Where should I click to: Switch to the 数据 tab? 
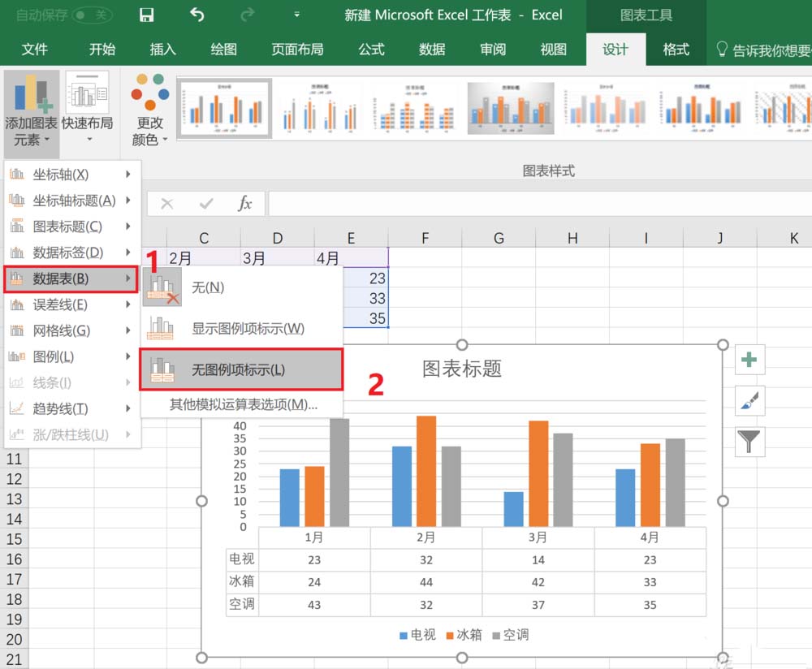point(432,50)
